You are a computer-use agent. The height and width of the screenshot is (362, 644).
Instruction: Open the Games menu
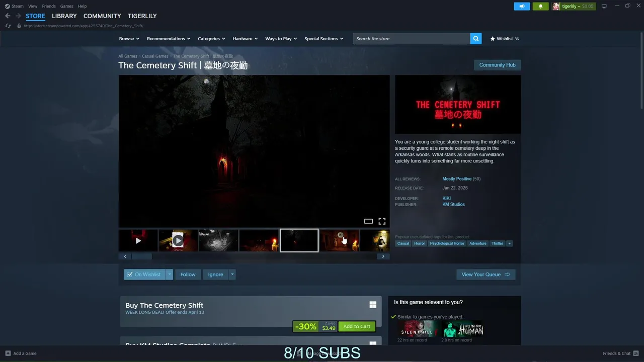(66, 6)
